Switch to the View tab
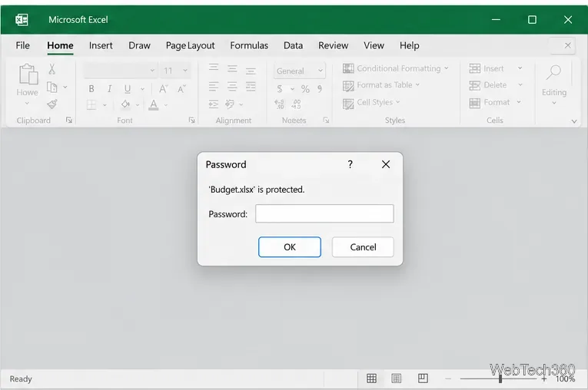588x390 pixels. click(x=374, y=45)
